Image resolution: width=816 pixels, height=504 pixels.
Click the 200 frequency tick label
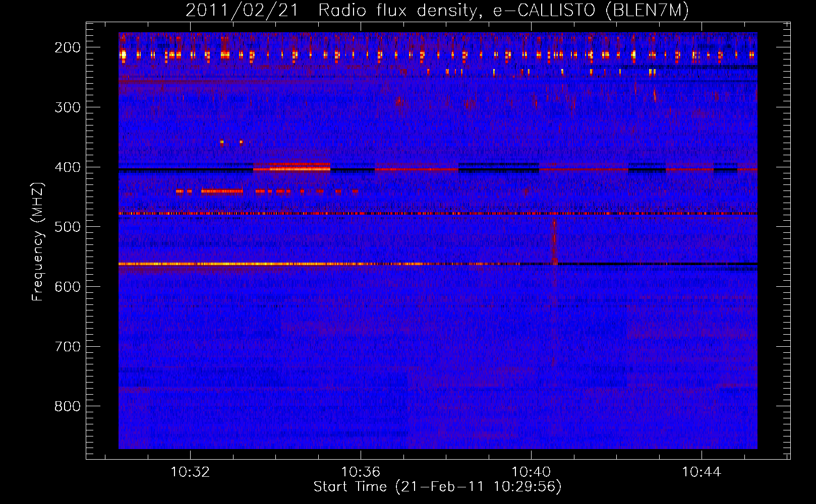(68, 47)
